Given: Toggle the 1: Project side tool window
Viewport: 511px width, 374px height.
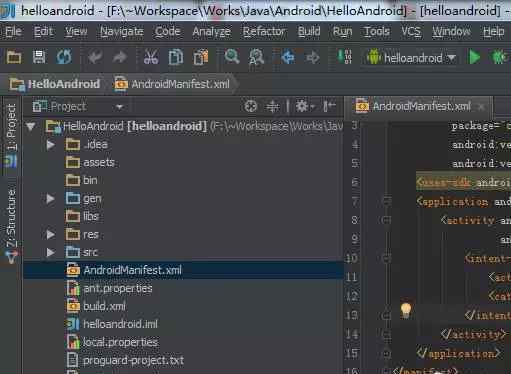Looking at the screenshot, I should pyautogui.click(x=11, y=136).
